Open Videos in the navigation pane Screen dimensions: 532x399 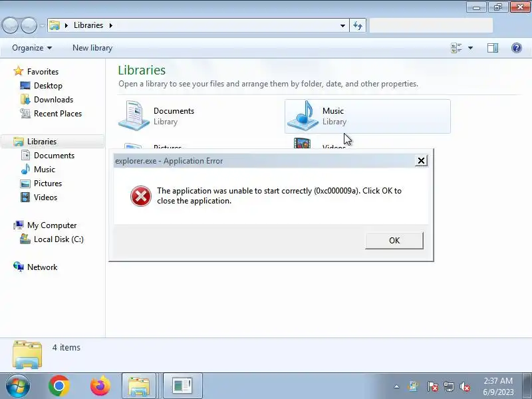(x=45, y=197)
